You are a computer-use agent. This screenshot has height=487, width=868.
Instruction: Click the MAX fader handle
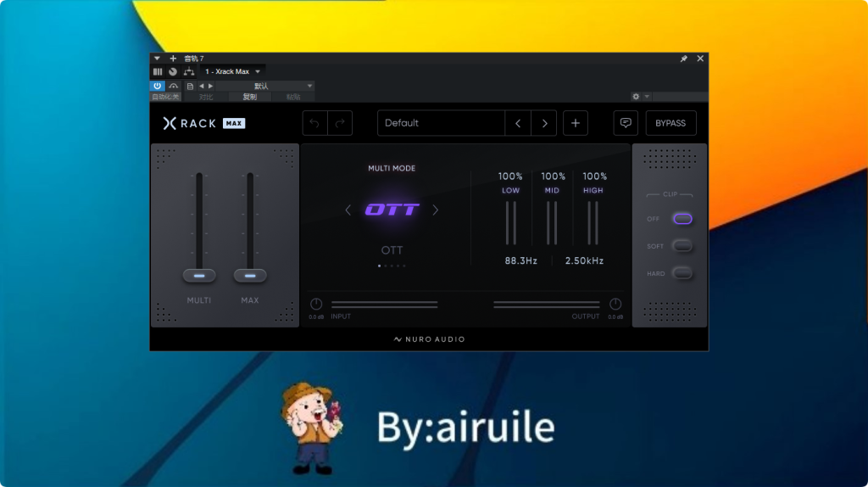coord(250,276)
